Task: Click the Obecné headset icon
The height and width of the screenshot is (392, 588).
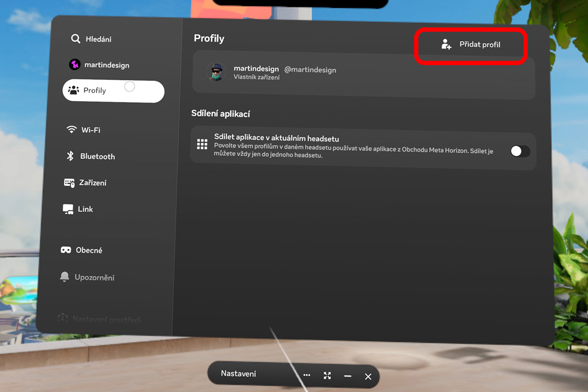Action: tap(66, 250)
